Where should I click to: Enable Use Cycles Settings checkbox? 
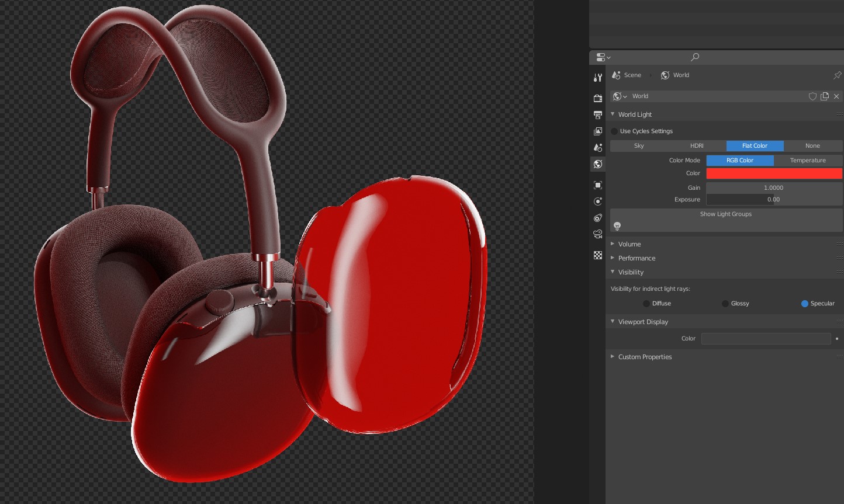tap(614, 131)
